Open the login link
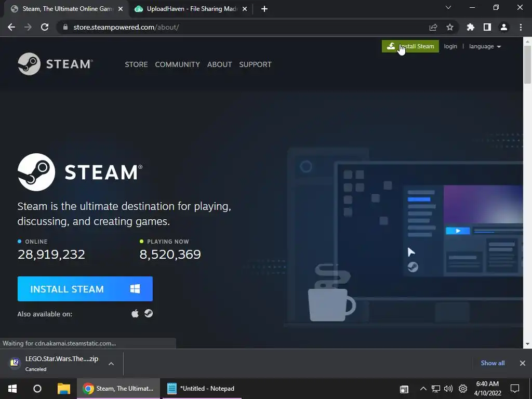532x399 pixels. (450, 46)
